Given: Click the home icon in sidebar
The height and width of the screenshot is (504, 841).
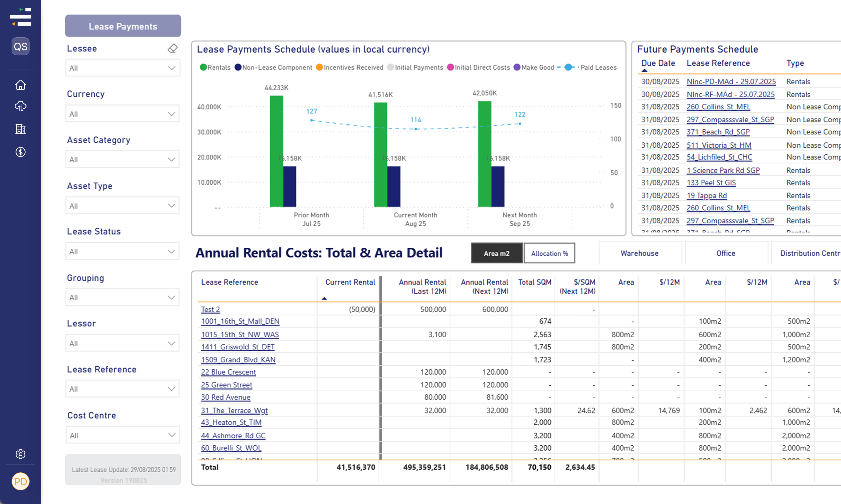Looking at the screenshot, I should click(20, 85).
